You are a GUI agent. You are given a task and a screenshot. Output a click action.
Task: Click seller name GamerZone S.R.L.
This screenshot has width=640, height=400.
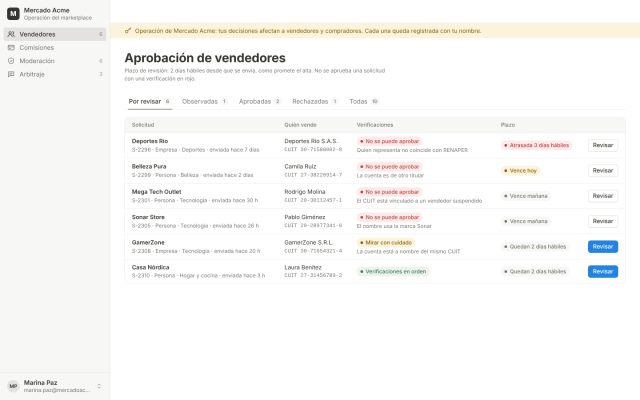(x=309, y=242)
